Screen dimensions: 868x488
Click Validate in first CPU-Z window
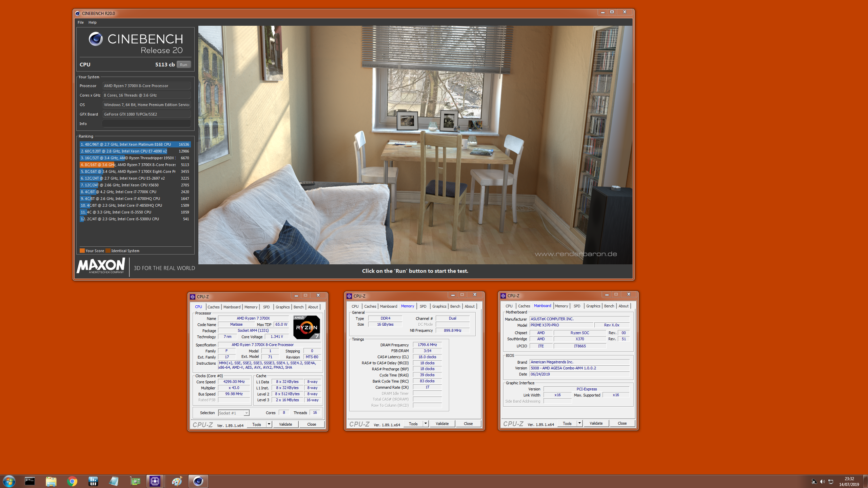click(285, 424)
